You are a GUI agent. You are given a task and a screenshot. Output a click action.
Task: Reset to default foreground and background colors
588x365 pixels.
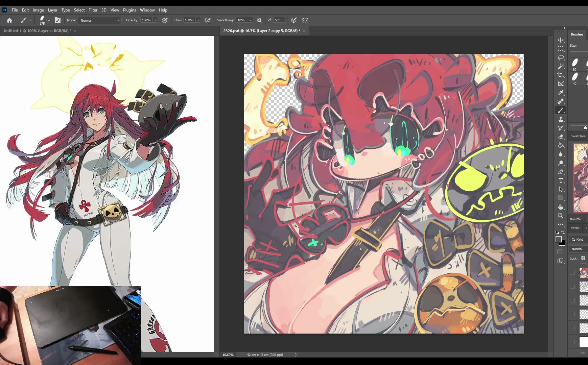[x=557, y=233]
